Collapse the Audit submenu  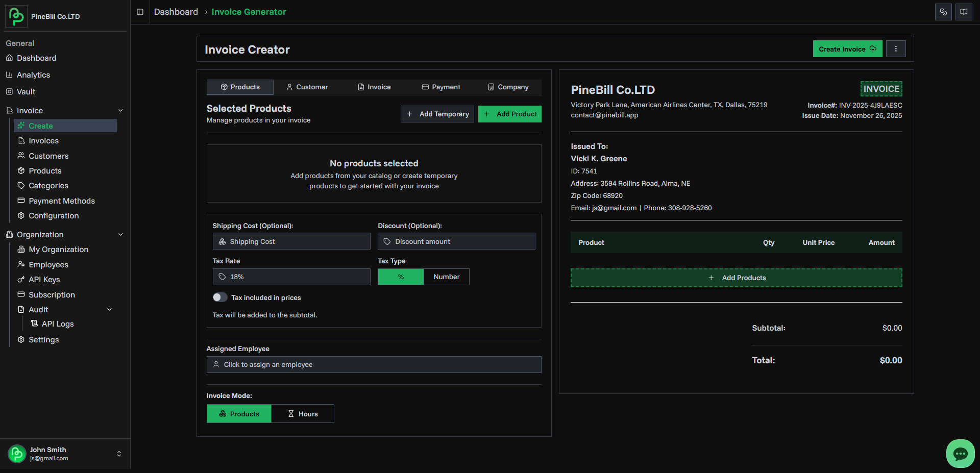[109, 309]
